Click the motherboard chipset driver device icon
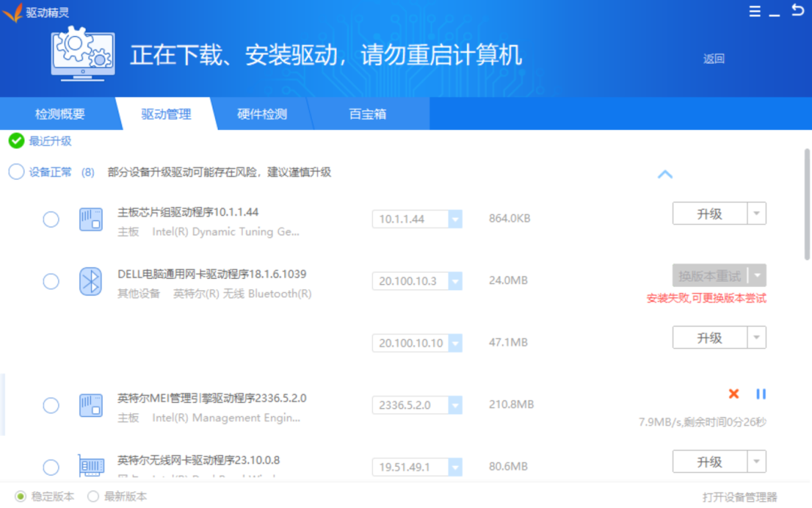The width and height of the screenshot is (812, 508). pos(91,219)
